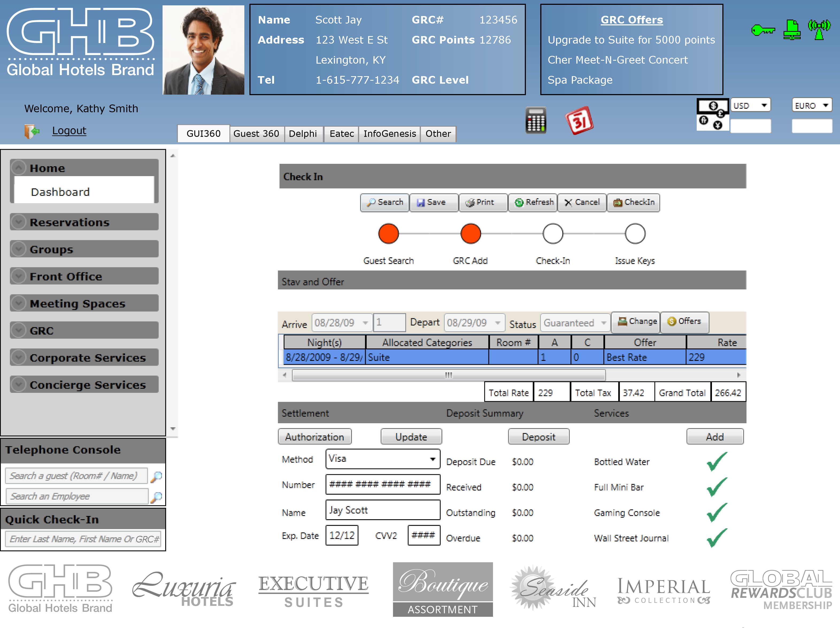Click the logout door icon

click(32, 131)
